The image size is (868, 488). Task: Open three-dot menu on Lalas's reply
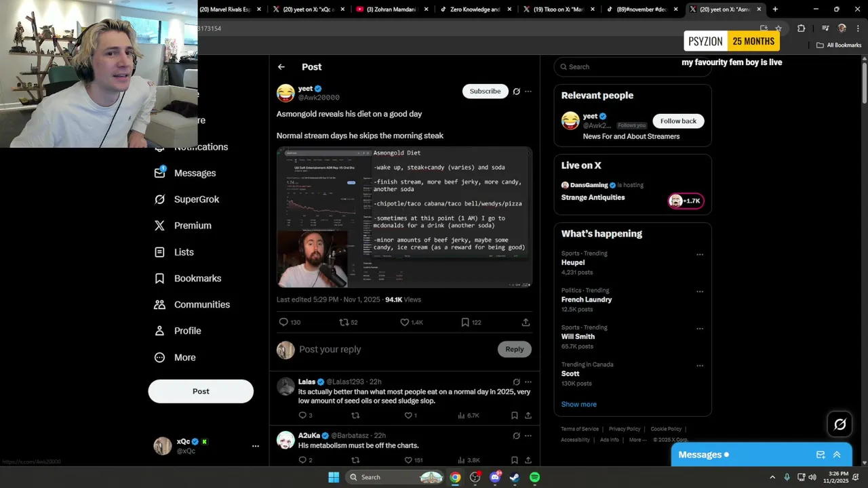pyautogui.click(x=528, y=382)
